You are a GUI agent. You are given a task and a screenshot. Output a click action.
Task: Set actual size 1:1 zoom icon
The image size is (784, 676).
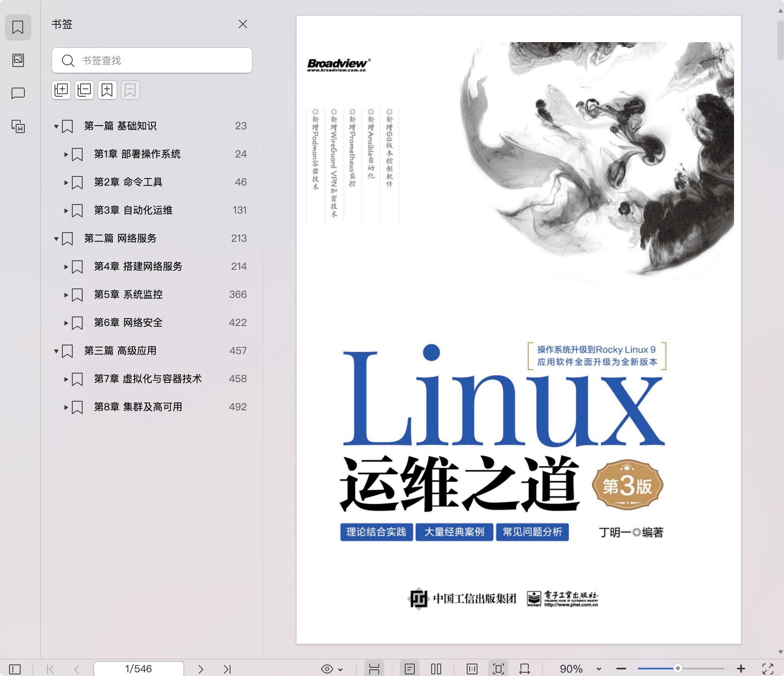472,669
